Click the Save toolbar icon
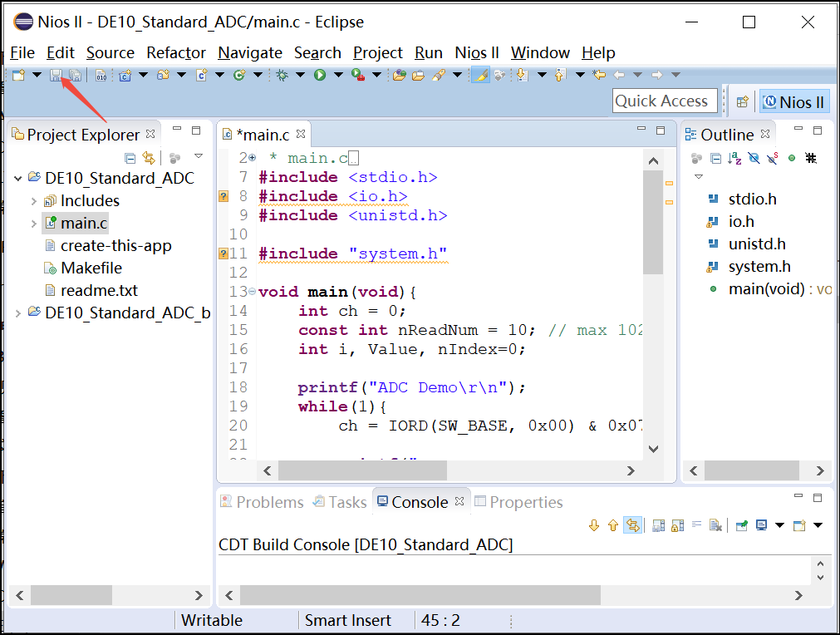This screenshot has width=840, height=635. pos(55,75)
